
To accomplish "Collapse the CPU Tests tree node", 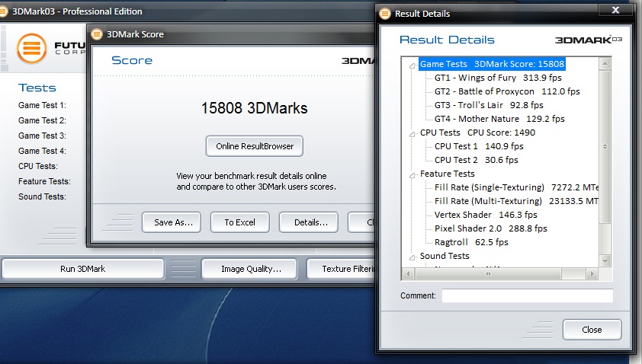I will [x=412, y=134].
